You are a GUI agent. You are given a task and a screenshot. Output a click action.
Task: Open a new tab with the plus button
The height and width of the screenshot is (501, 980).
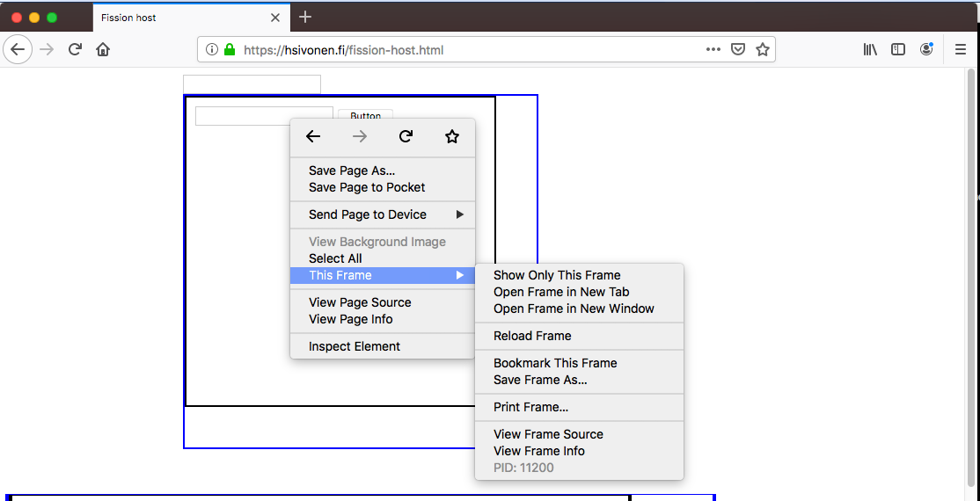pos(305,17)
